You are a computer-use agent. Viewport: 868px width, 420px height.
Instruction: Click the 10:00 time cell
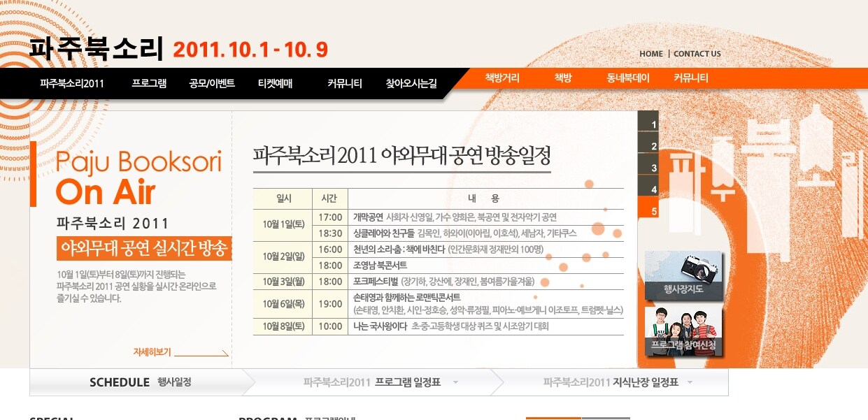pos(330,326)
